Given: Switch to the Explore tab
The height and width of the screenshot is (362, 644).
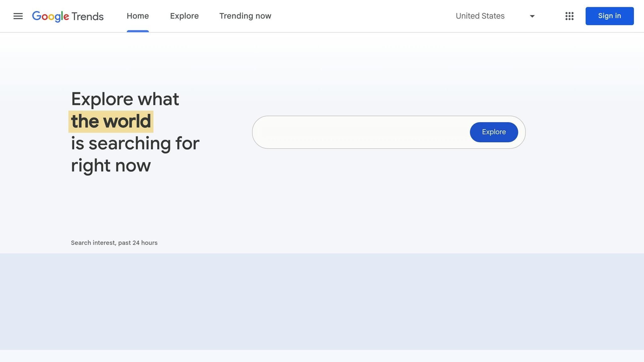Looking at the screenshot, I should point(184,16).
